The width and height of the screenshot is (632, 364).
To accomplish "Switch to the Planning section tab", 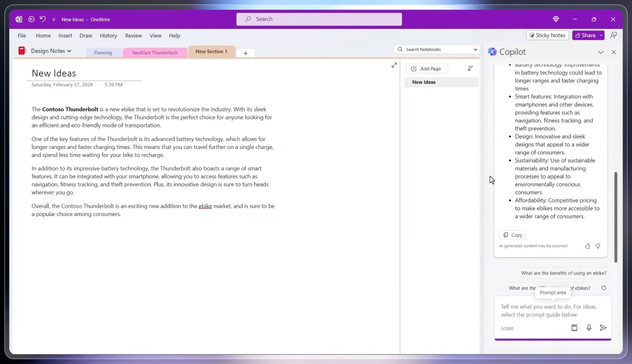I will [103, 53].
